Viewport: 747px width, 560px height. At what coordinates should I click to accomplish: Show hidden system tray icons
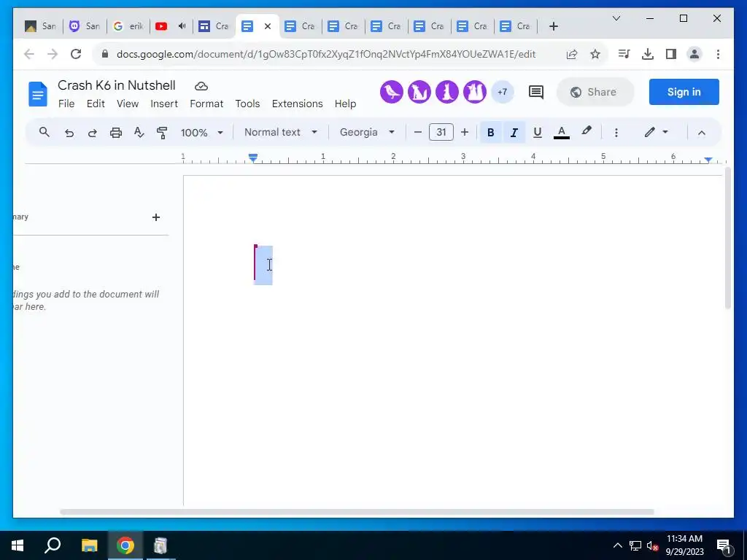(617, 545)
